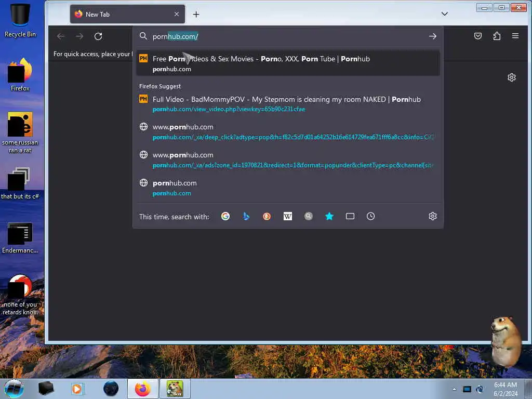This screenshot has width=532, height=399.
Task: Click the magnifier icon in the address bar
Action: 143,36
